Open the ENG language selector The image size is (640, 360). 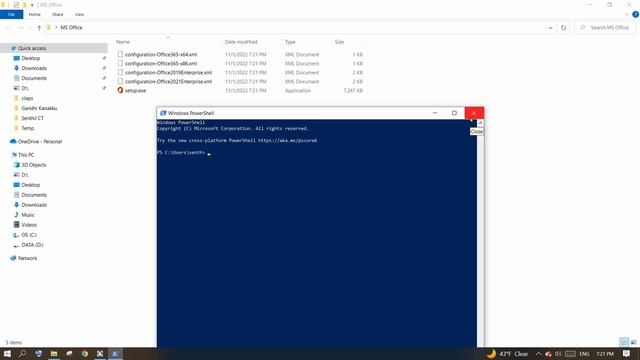[584, 354]
